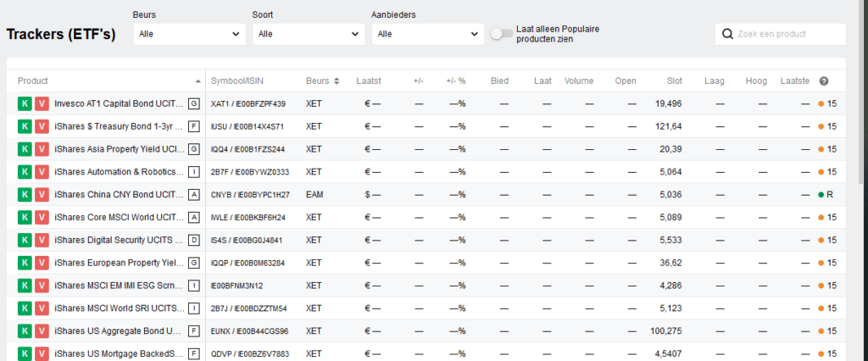This screenshot has height=361, width=868.
Task: Open the Aanbieders filter dropdown
Action: pyautogui.click(x=428, y=34)
